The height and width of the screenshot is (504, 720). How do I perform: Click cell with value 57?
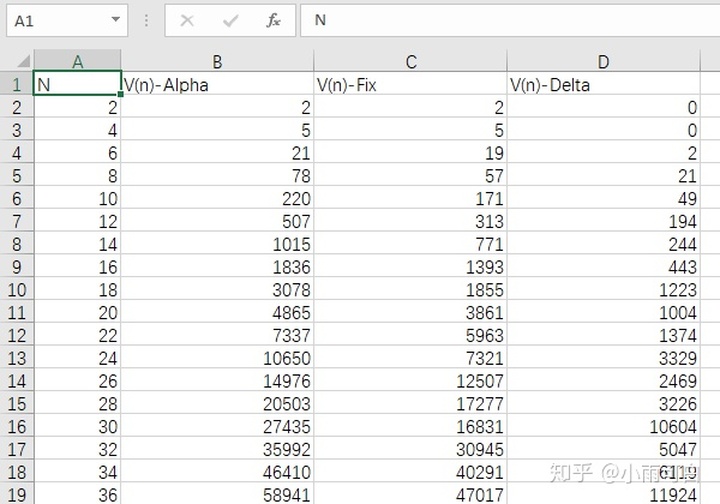pos(411,175)
